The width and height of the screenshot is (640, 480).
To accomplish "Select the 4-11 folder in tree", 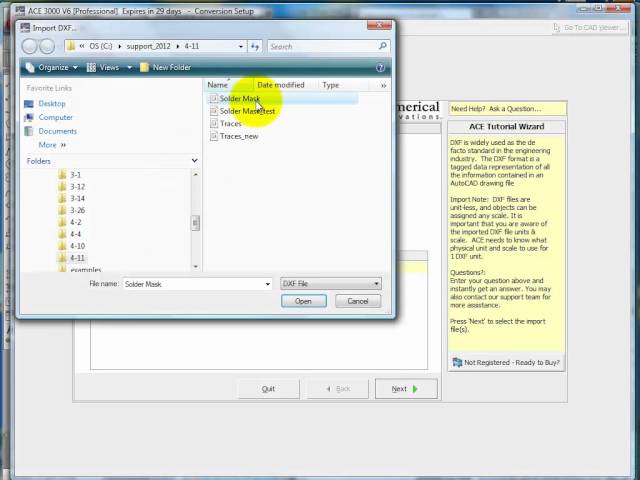I will click(x=77, y=258).
